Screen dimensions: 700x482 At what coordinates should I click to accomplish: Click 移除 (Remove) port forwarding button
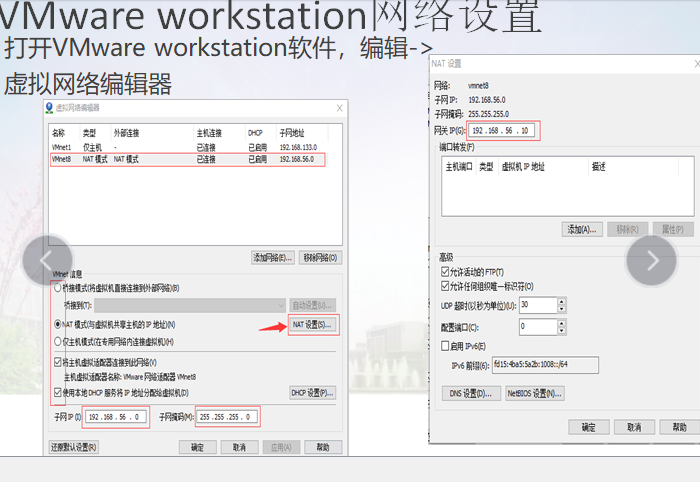(x=628, y=229)
